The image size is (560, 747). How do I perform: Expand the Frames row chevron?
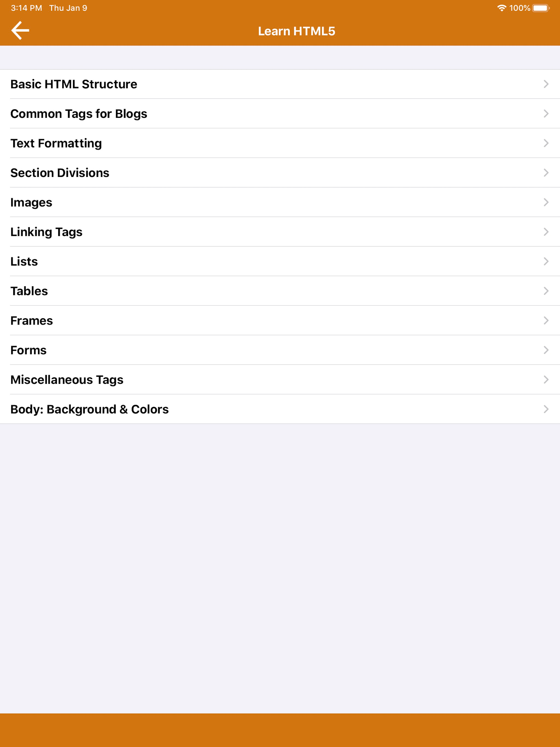click(x=546, y=320)
